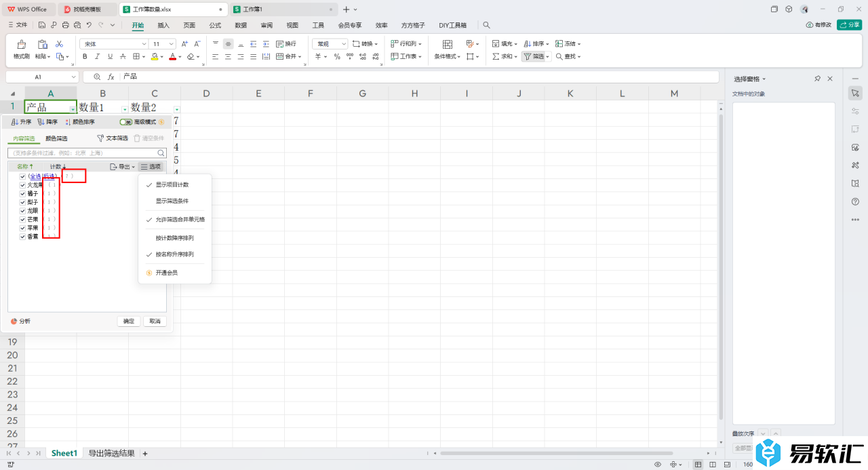Toggle the select-all (全选) checkbox
Viewport: 868px width, 470px height.
(22, 176)
